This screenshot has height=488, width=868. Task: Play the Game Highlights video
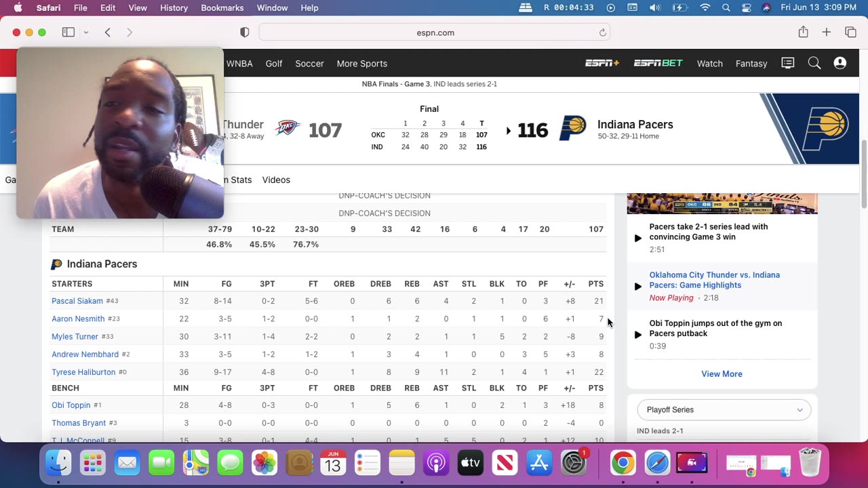pyautogui.click(x=637, y=286)
